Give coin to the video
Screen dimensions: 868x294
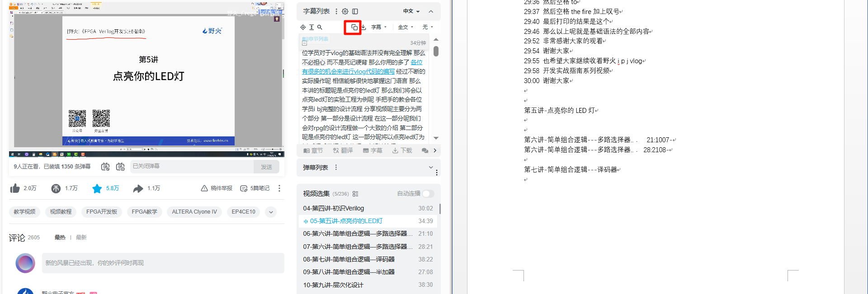click(56, 188)
